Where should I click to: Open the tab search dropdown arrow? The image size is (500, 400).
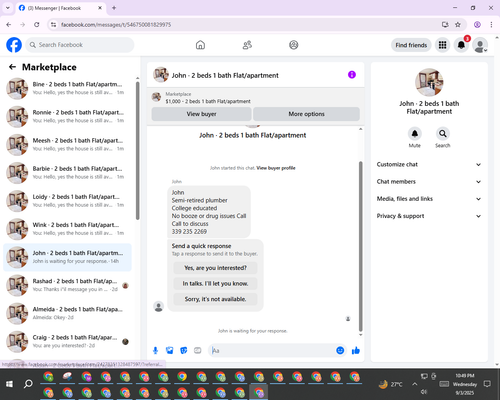tap(8, 8)
